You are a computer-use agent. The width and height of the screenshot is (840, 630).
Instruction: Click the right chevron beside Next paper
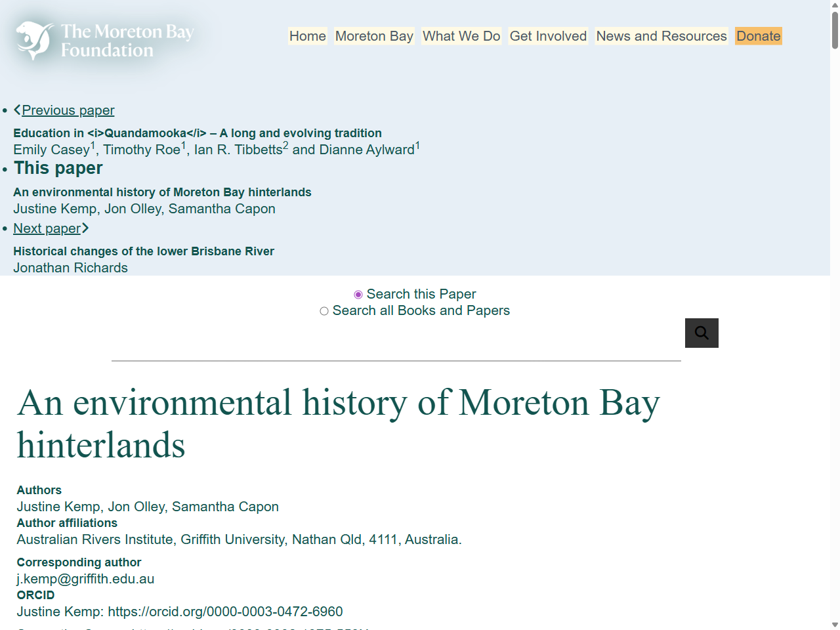click(85, 228)
